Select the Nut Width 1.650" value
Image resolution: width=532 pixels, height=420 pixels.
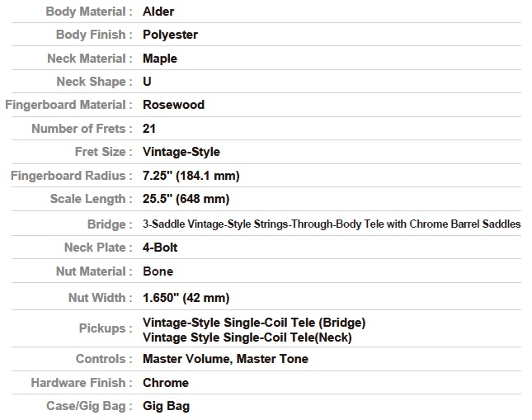coord(186,298)
